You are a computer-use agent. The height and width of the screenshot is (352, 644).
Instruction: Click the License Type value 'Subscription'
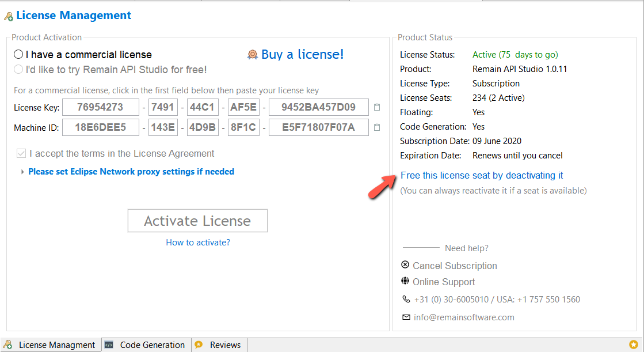click(x=496, y=84)
